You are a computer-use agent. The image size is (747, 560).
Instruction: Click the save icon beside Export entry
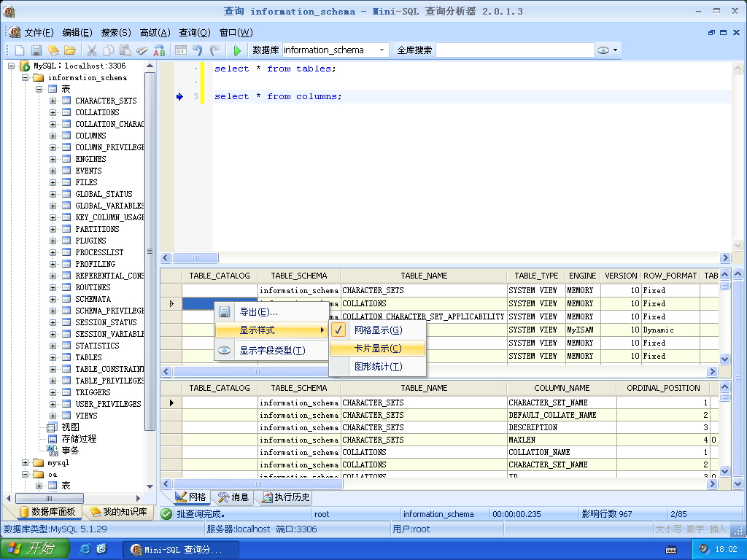[x=225, y=312]
